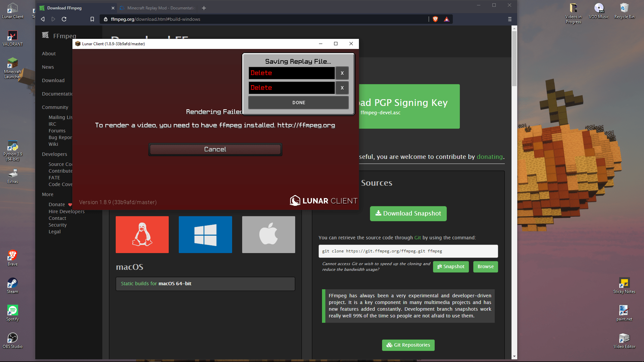This screenshot has height=362, width=644.
Task: Switch to the Download FFmpeg tab
Action: click(x=76, y=8)
